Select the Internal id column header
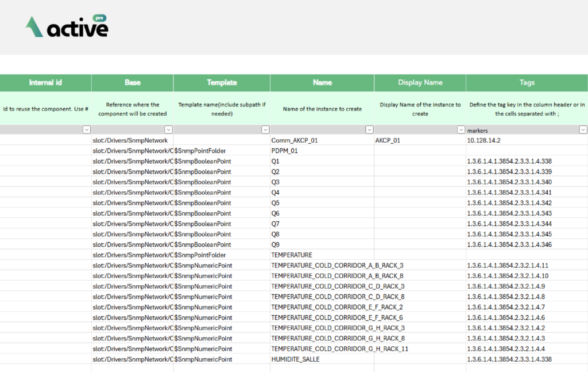The image size is (588, 372). pyautogui.click(x=45, y=83)
